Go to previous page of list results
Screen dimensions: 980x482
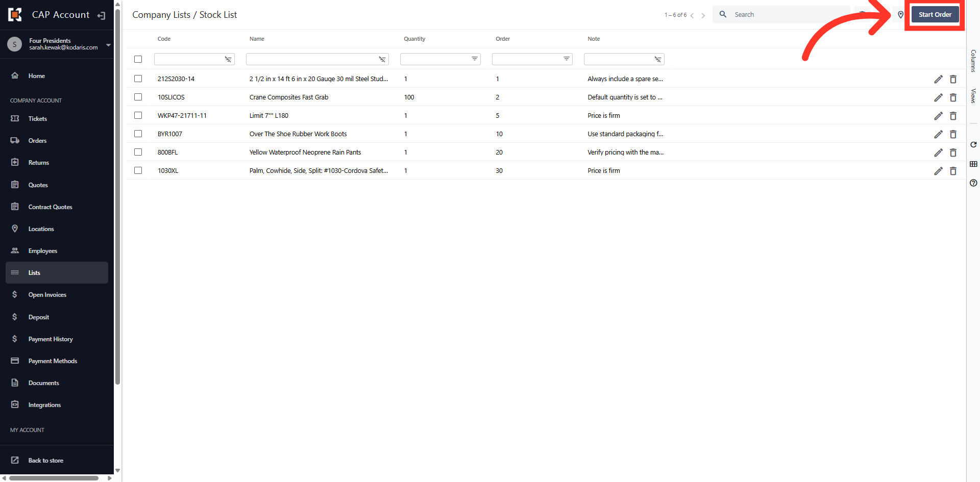pyautogui.click(x=692, y=15)
